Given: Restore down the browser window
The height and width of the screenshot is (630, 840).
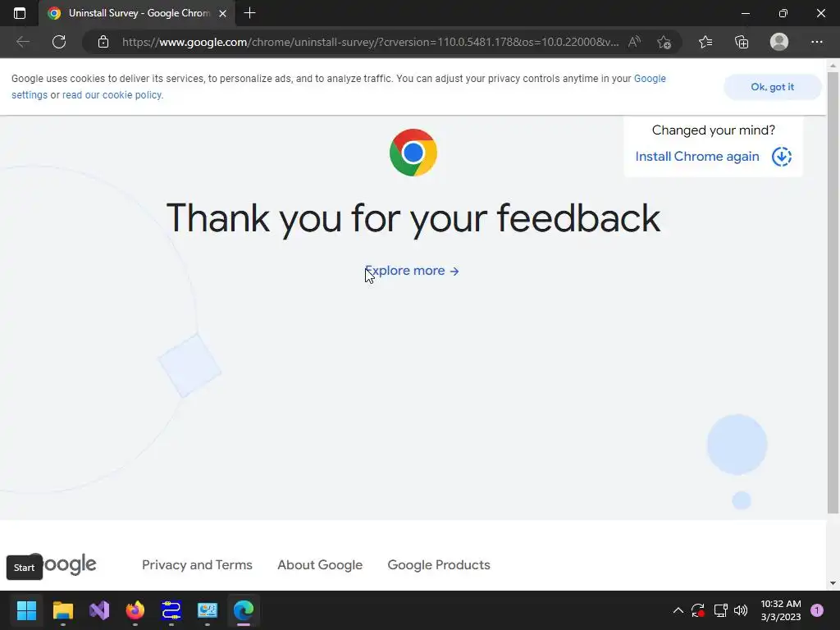Looking at the screenshot, I should tap(783, 13).
